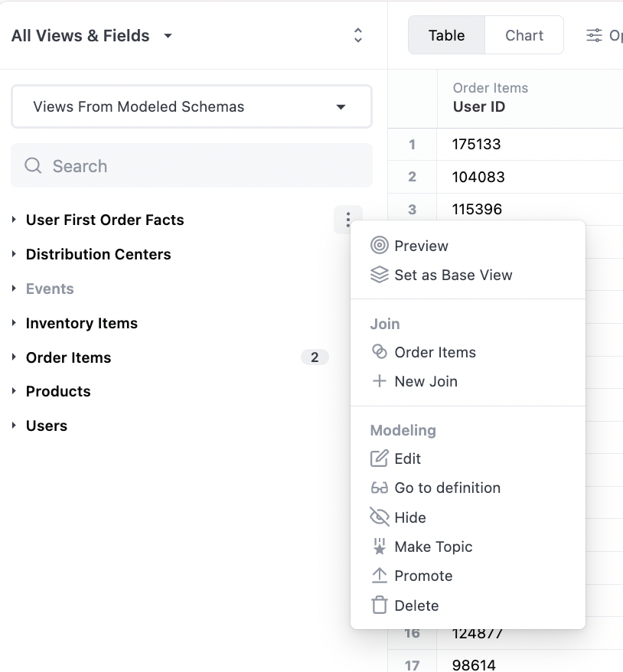This screenshot has height=672, width=623.
Task: Click the Delete trash can icon
Action: coord(379,605)
